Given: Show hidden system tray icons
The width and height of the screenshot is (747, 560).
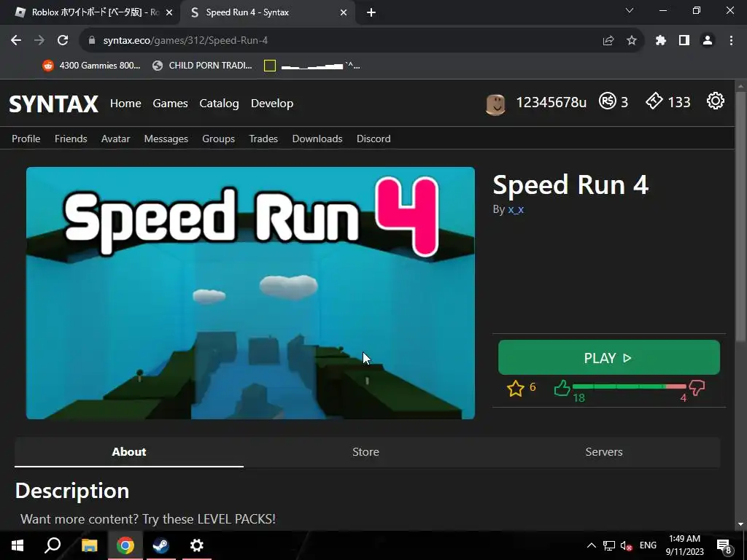Looking at the screenshot, I should [591, 545].
